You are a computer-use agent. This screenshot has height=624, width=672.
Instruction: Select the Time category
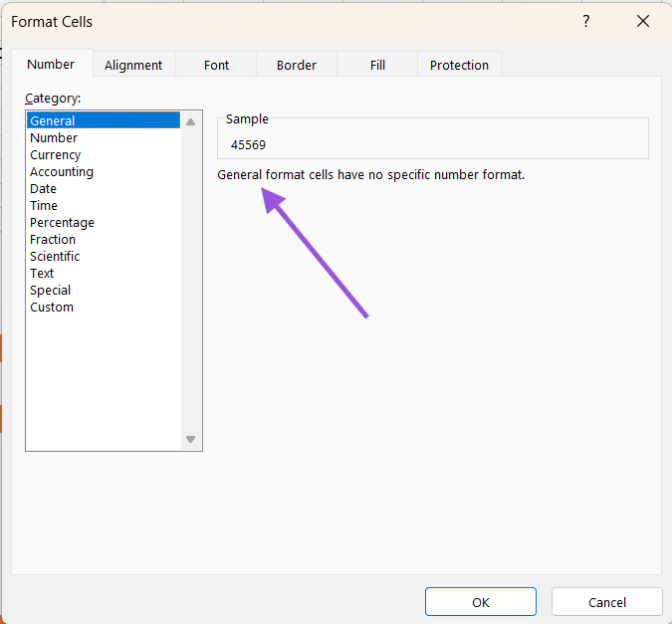104,205
